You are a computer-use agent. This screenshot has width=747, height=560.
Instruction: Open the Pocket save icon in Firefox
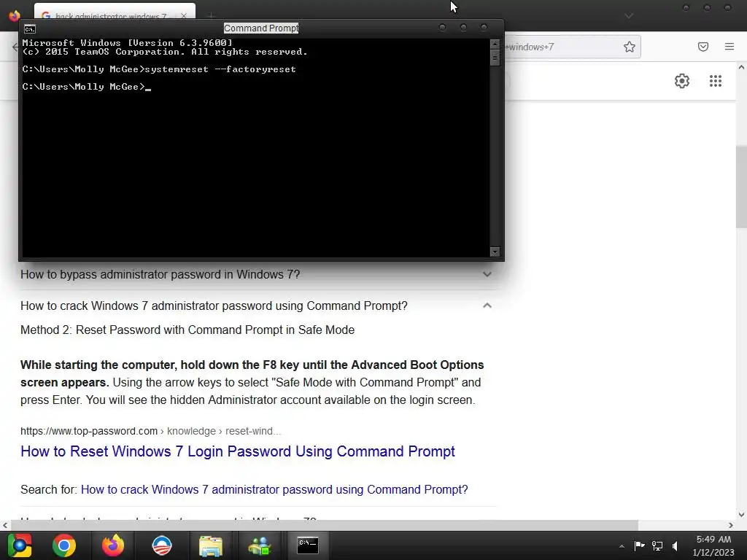(703, 47)
